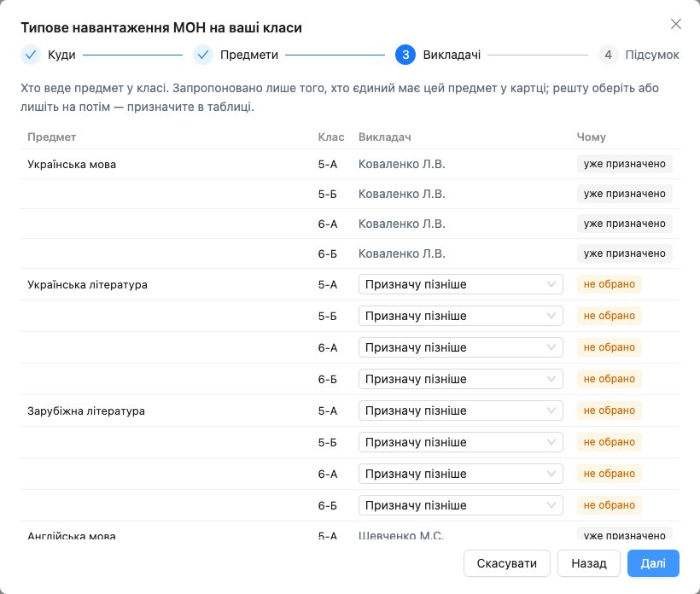Click 'не обрано' badge for Зарубіжна література 5-А
This screenshot has height=594, width=700.
[610, 411]
